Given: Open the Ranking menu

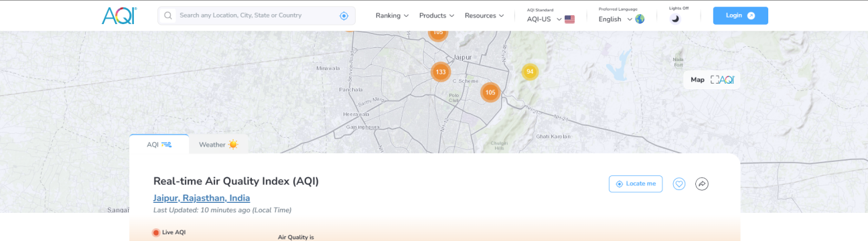Looking at the screenshot, I should (x=392, y=15).
